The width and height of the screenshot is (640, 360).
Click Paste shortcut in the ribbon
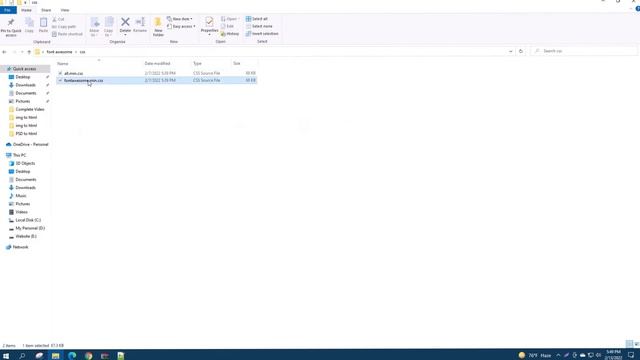67,34
